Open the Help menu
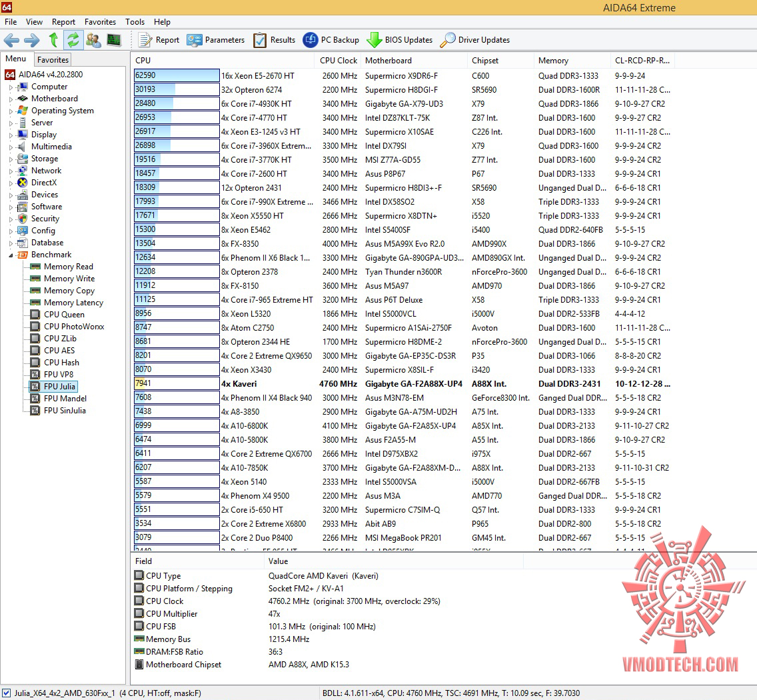This screenshot has height=700, width=757. (162, 22)
